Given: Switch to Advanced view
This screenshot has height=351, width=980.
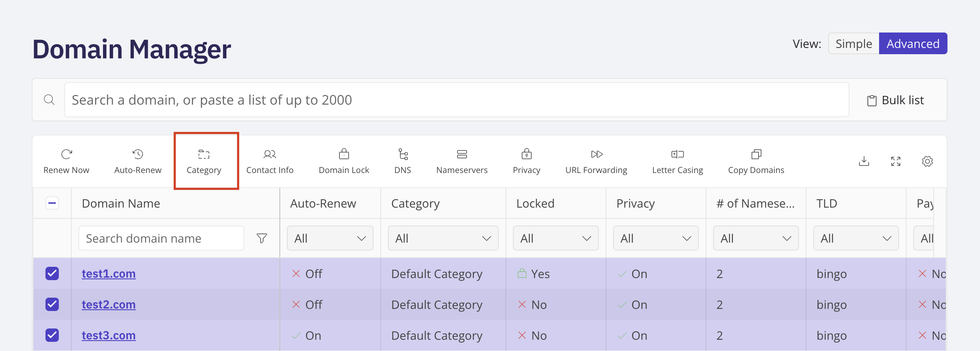Looking at the screenshot, I should (913, 44).
